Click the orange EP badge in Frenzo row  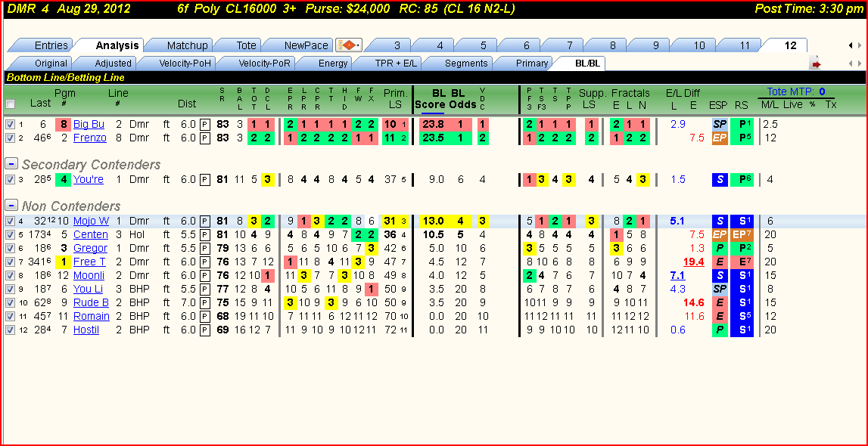[720, 138]
